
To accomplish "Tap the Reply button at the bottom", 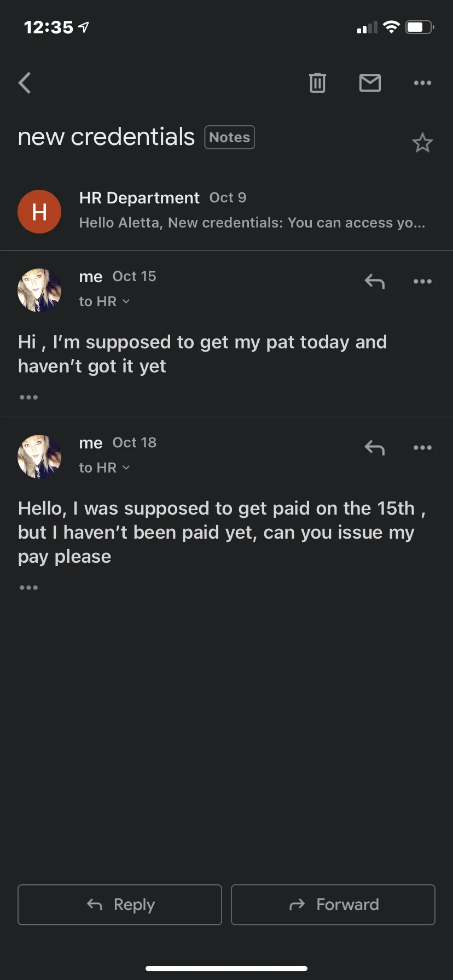I will coord(120,905).
